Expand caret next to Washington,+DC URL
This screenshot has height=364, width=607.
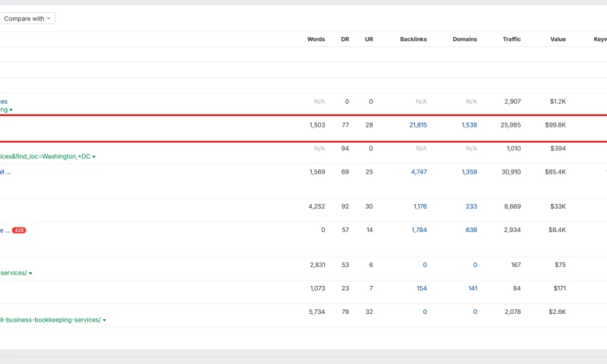94,157
